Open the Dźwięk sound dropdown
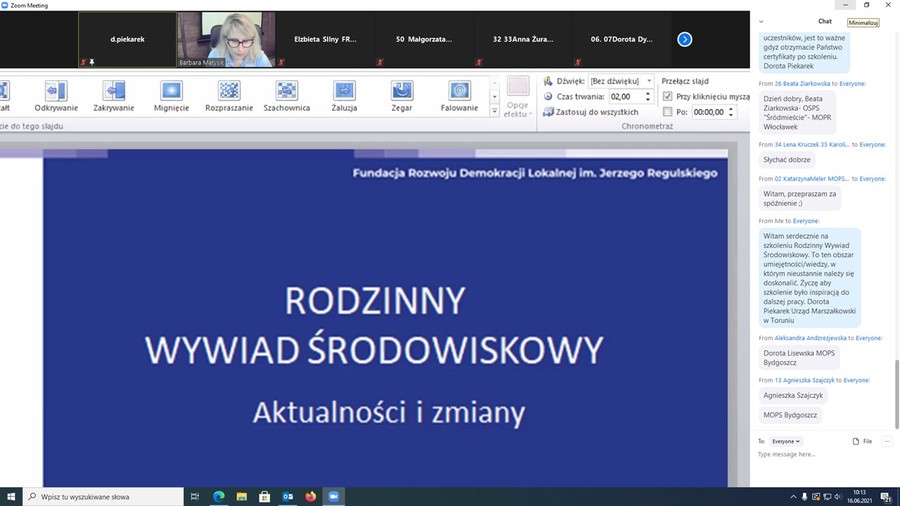Image resolution: width=900 pixels, height=506 pixels. pos(649,81)
